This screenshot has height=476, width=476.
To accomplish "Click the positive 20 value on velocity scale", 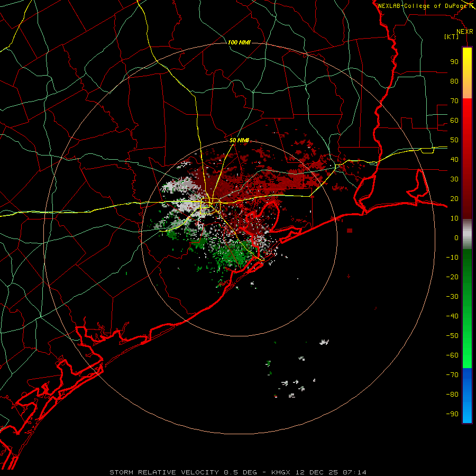I will click(x=454, y=198).
